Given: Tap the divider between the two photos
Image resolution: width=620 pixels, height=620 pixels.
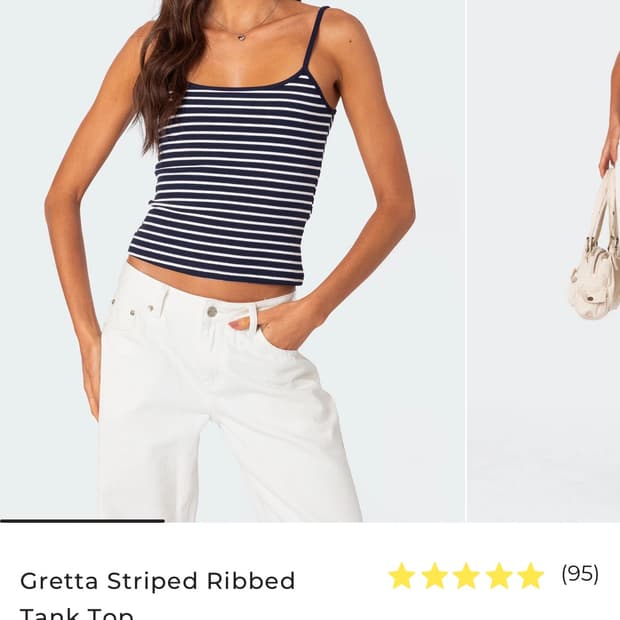Looking at the screenshot, I should point(467,261).
